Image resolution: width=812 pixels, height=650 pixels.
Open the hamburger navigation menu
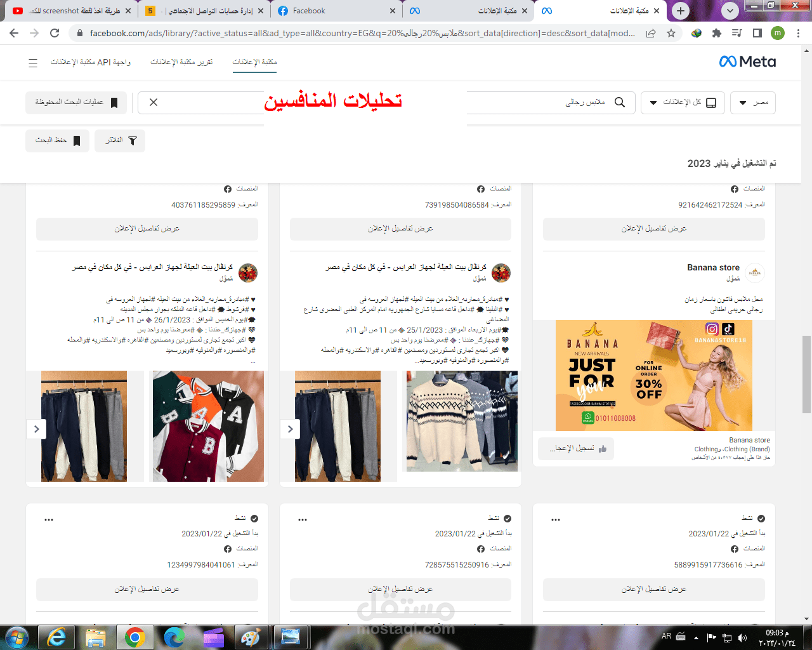tap(33, 63)
